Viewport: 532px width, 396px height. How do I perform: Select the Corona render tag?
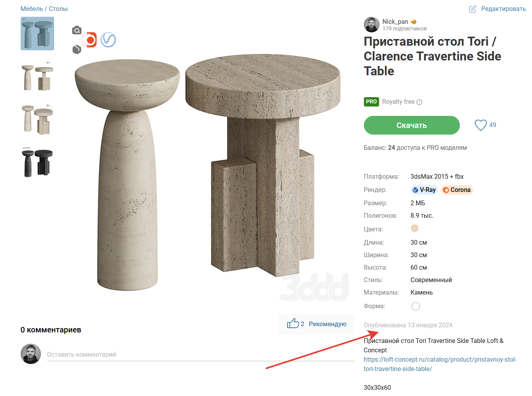(457, 190)
